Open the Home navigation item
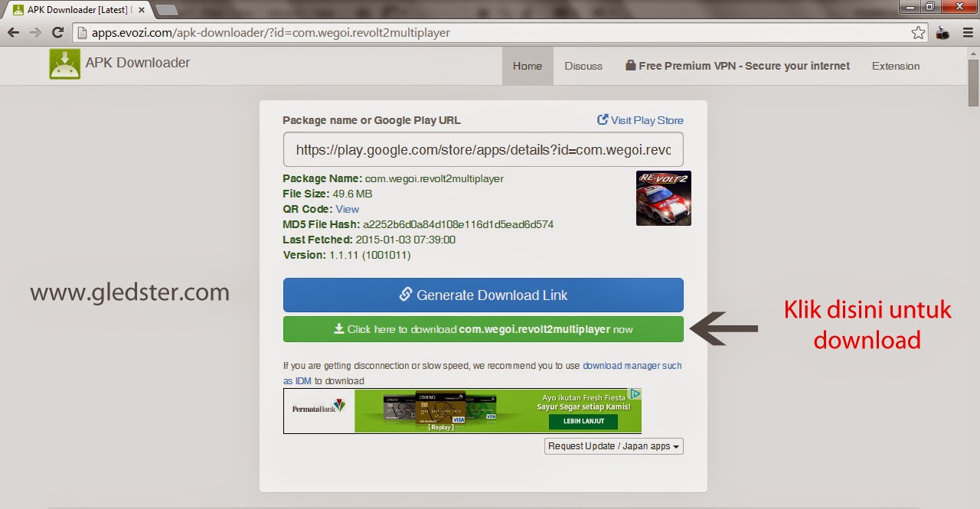 [x=528, y=66]
